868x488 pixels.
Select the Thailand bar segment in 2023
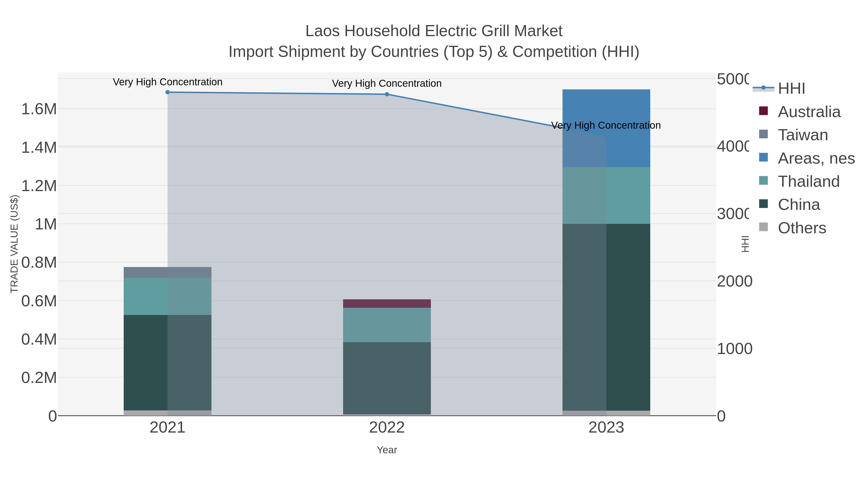click(606, 196)
